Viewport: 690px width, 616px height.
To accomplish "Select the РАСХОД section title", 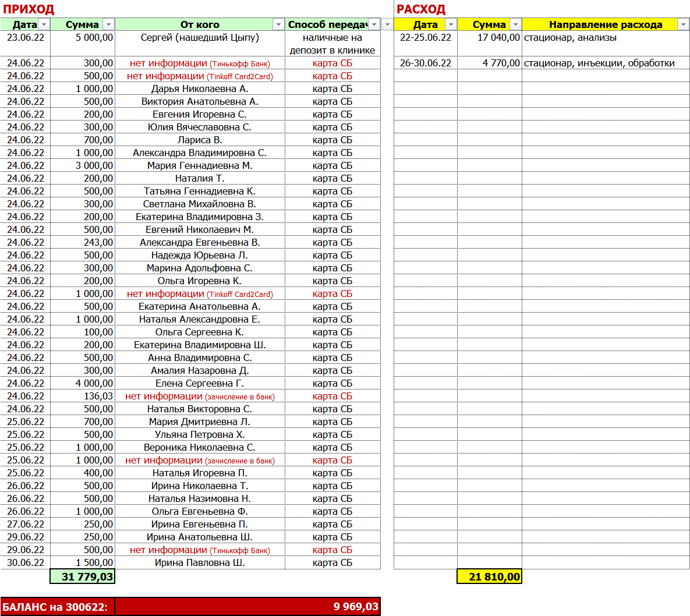I will (x=420, y=9).
